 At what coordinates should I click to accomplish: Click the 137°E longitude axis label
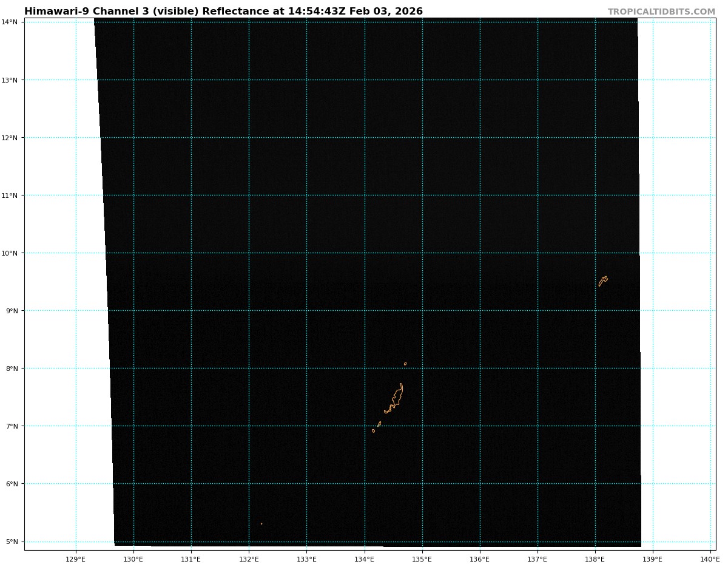pyautogui.click(x=537, y=558)
